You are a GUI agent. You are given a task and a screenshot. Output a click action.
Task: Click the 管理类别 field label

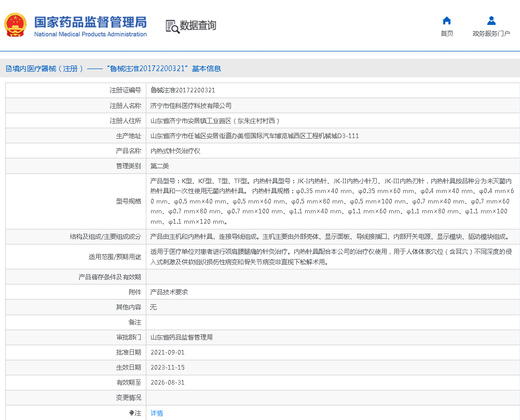[x=129, y=166]
